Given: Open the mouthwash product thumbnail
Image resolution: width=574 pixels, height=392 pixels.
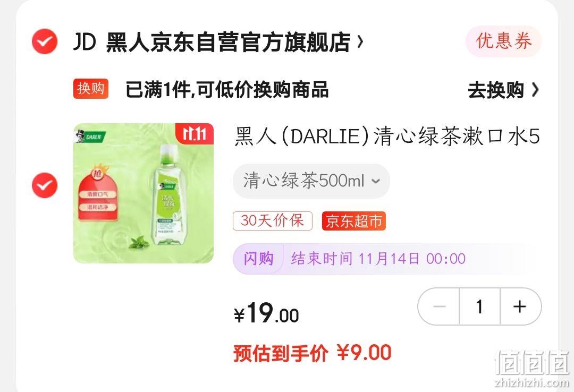Looking at the screenshot, I should [143, 193].
